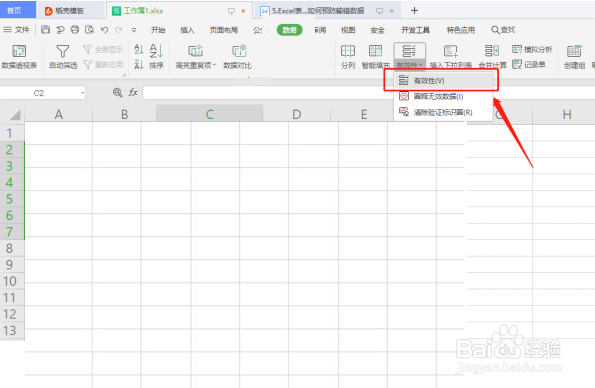This screenshot has height=388, width=595.
Task: Click the print icon in quick toolbar
Action: tap(75, 30)
